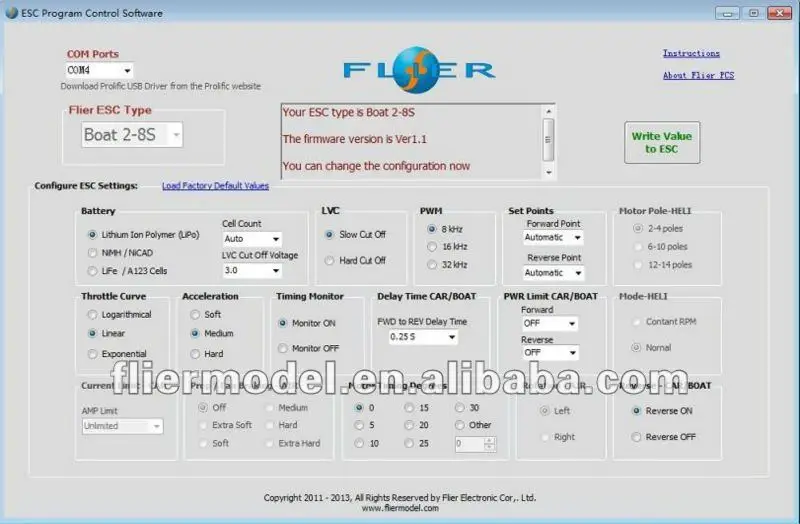
Task: Click the app icon in the title bar
Action: (x=11, y=13)
